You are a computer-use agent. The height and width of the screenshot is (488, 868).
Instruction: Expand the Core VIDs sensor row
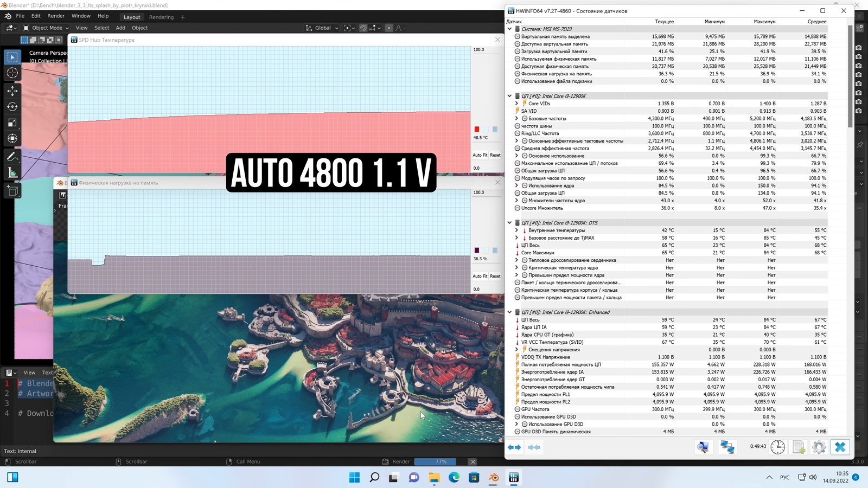pos(516,104)
